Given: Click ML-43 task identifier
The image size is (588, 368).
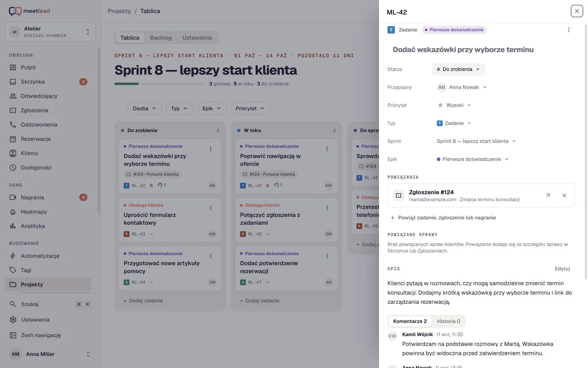Looking at the screenshot, I should click(138, 234).
